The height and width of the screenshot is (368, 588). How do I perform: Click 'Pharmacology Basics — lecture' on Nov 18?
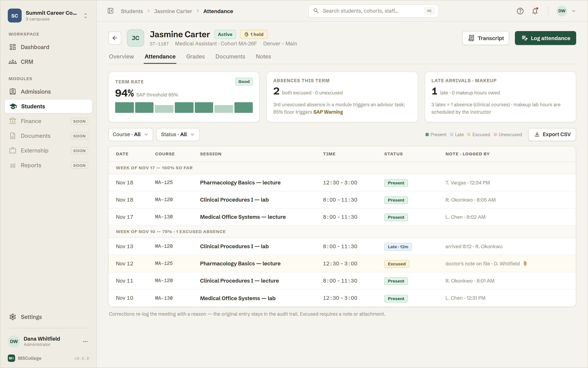coord(240,183)
